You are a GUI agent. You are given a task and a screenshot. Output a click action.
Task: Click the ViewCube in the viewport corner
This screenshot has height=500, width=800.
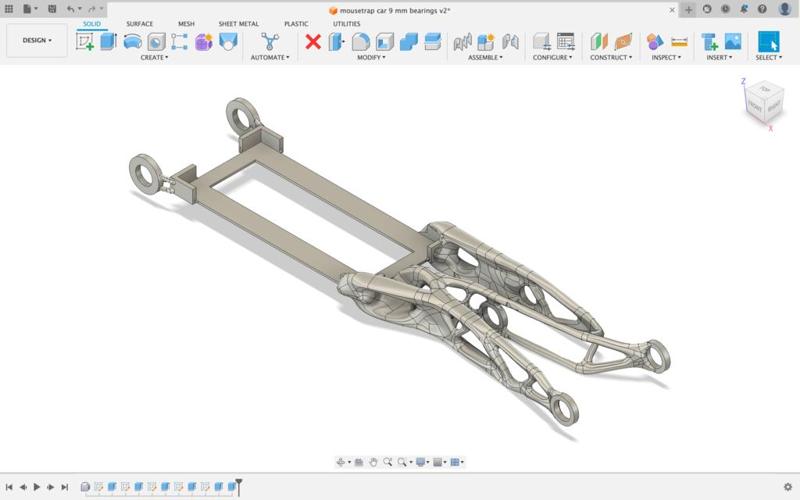coord(764,104)
